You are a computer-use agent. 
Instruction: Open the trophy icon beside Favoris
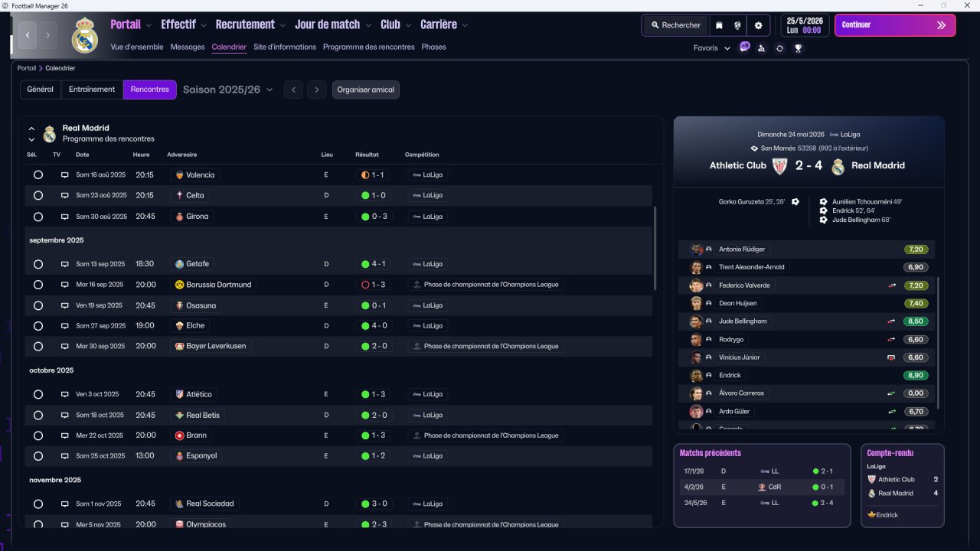click(x=798, y=48)
